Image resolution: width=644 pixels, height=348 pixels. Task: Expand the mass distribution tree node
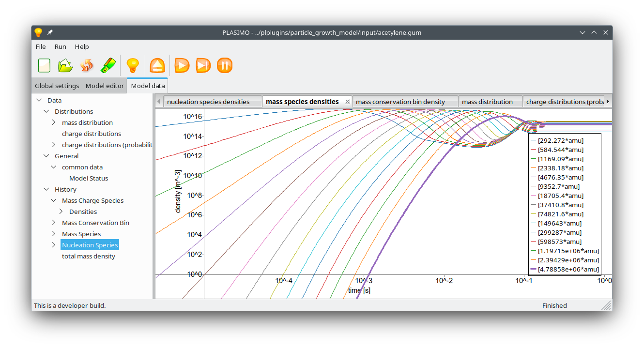click(54, 122)
